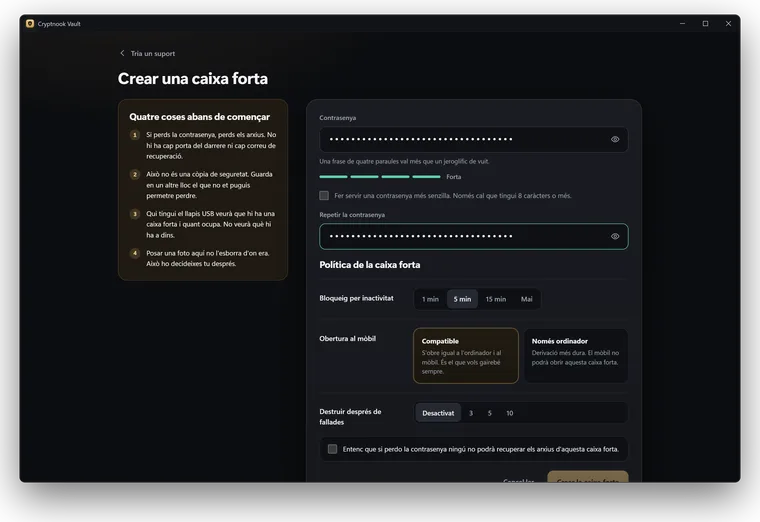Screen dimensions: 760x522
Task: Enable the simpler password checkbox
Action: point(324,196)
